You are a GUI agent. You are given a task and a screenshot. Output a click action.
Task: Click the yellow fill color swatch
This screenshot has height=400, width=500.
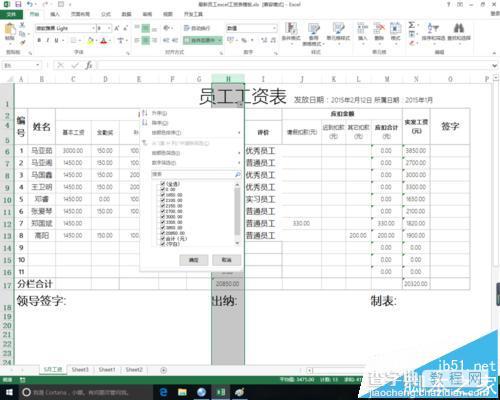click(x=90, y=40)
